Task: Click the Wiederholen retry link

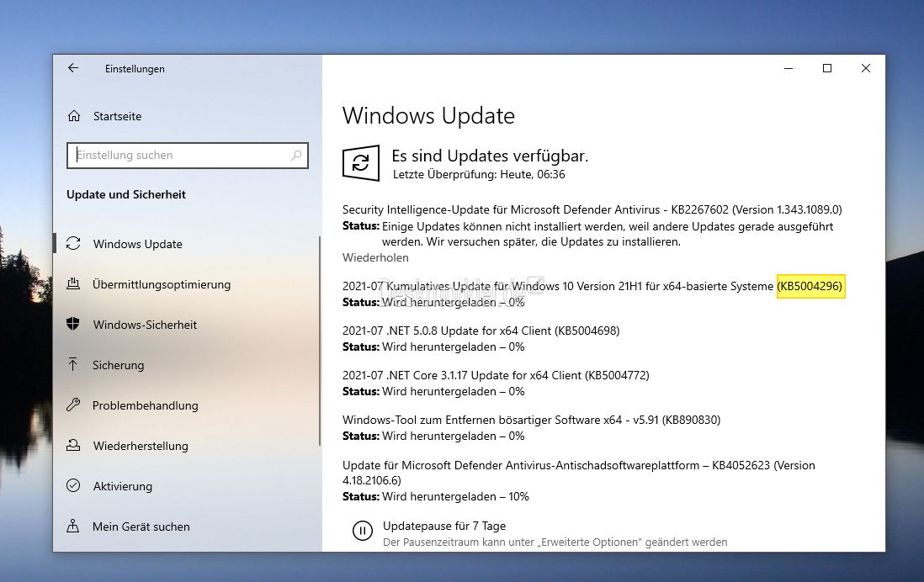Action: pos(375,257)
